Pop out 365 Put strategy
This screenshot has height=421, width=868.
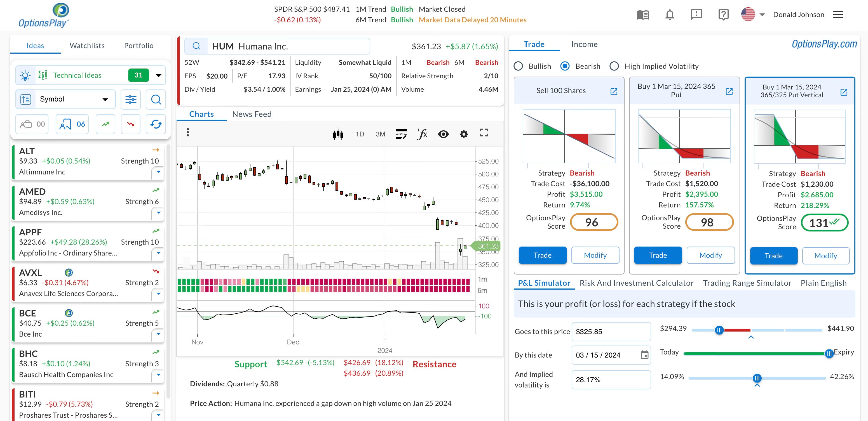729,91
